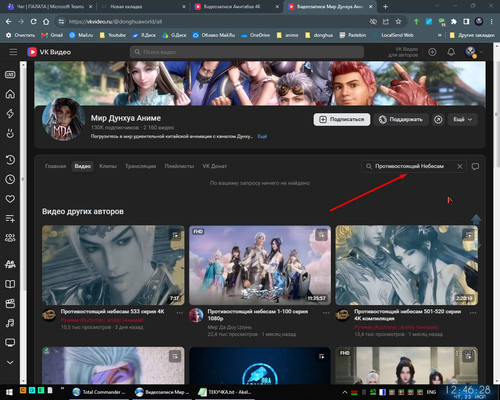Open the account avatar menu in VK header
The image size is (500, 400).
[x=471, y=52]
